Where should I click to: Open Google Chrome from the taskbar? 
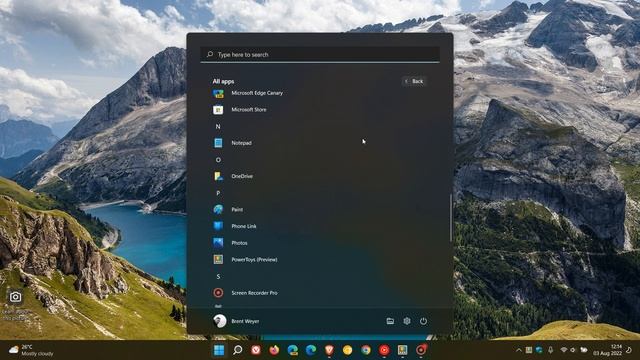(x=366, y=350)
